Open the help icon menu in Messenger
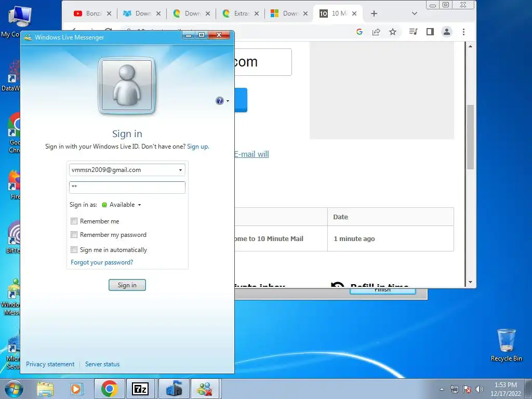 (220, 101)
